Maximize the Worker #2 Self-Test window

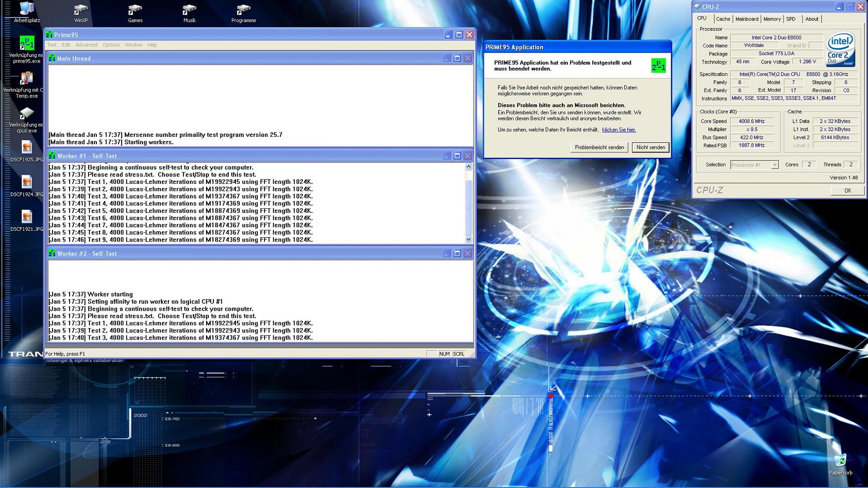click(457, 253)
